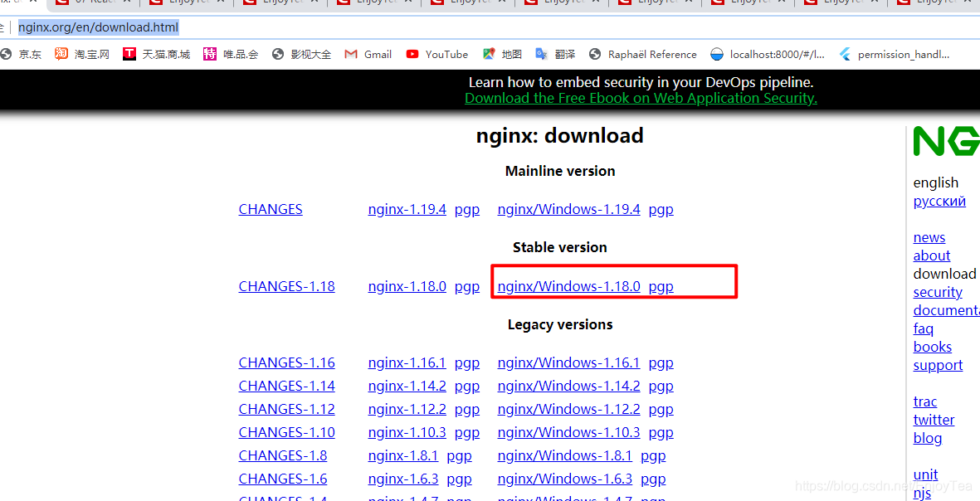The height and width of the screenshot is (501, 980).
Task: Open the Gmail bookmark
Action: (x=368, y=55)
